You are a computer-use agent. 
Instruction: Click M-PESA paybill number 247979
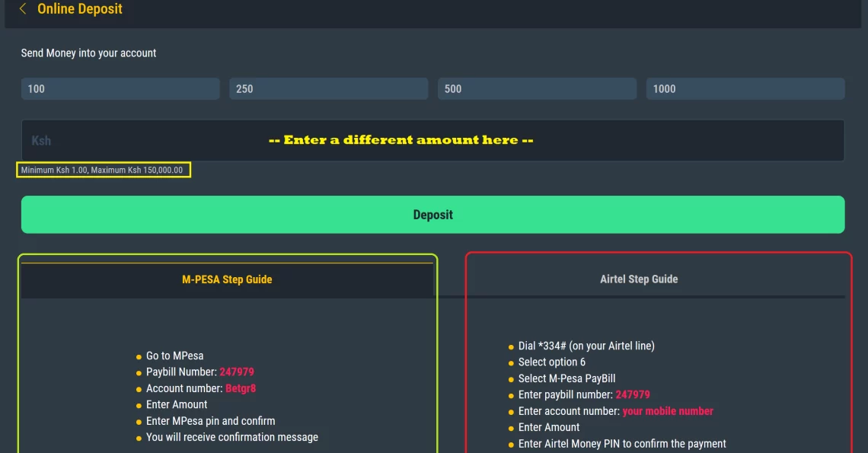237,372
